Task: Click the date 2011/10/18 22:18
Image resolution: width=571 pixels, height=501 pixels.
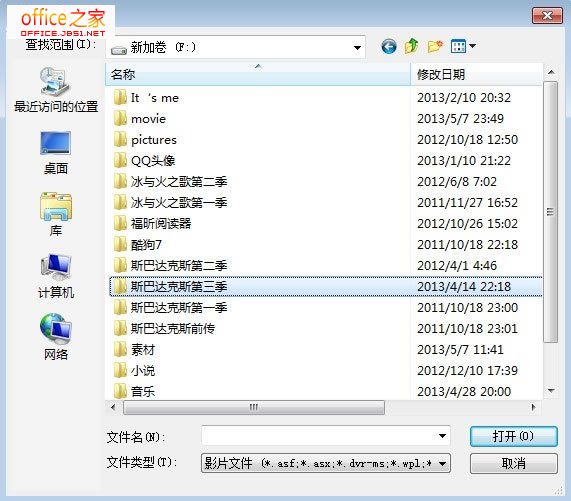Action: pyautogui.click(x=468, y=245)
